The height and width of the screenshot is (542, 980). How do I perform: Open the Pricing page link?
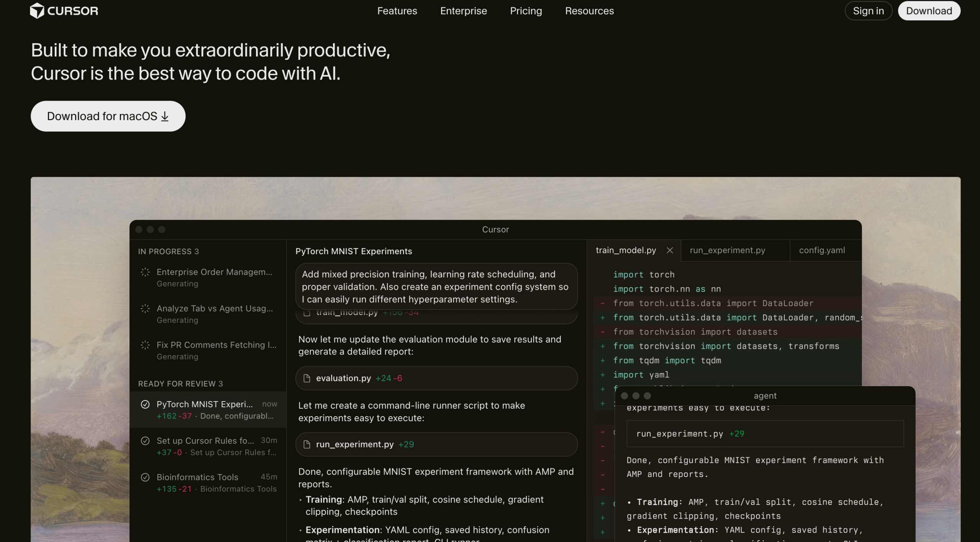pyautogui.click(x=526, y=11)
